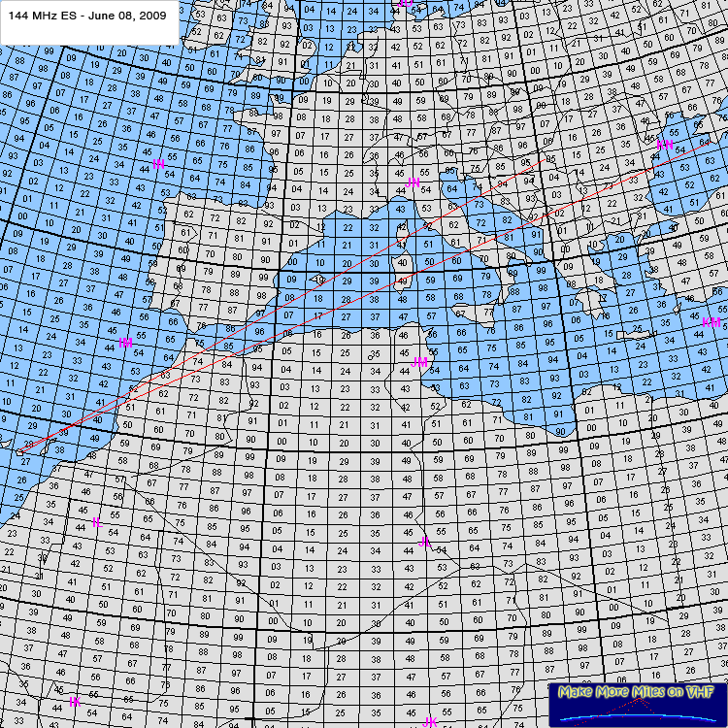Viewport: 728px width, 728px height.
Task: Select the magenta KM field marker
Action: coord(711,322)
